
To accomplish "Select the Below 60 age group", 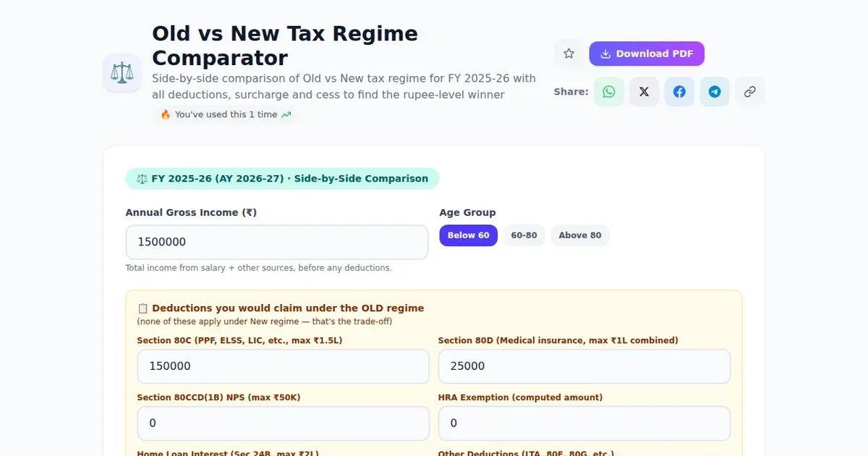I will [469, 235].
